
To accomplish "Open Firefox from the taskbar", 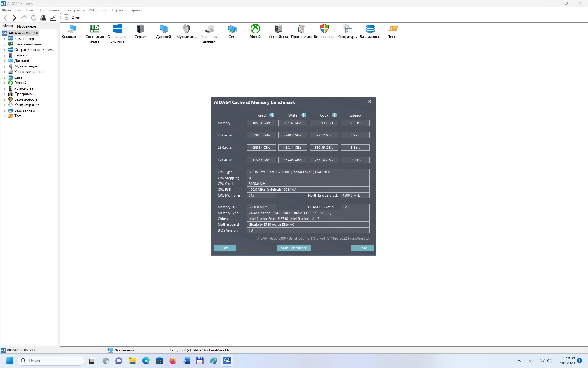I will (x=173, y=361).
